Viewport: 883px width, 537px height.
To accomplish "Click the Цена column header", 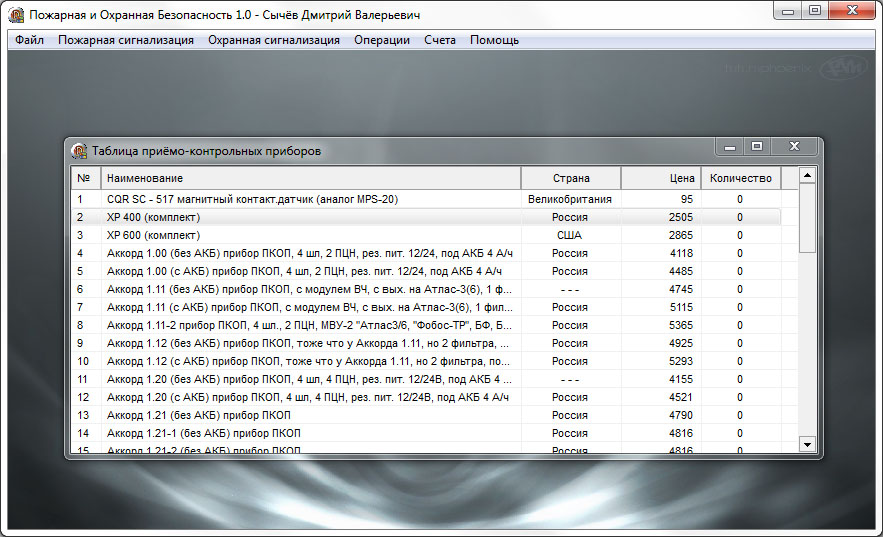I will 661,178.
